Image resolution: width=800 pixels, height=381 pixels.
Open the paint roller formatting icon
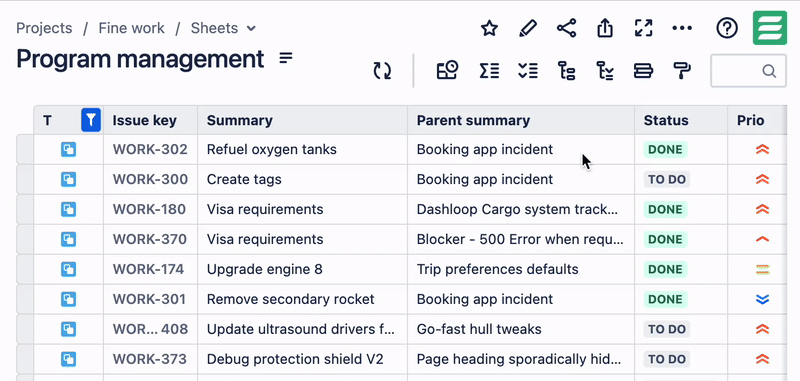[682, 70]
